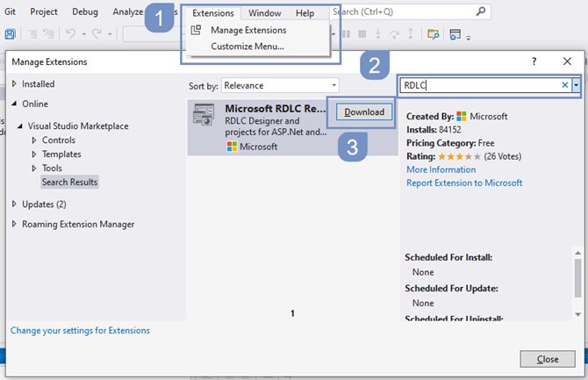The height and width of the screenshot is (380, 588).
Task: Click the Microsoft logo under the result
Action: coord(232,147)
